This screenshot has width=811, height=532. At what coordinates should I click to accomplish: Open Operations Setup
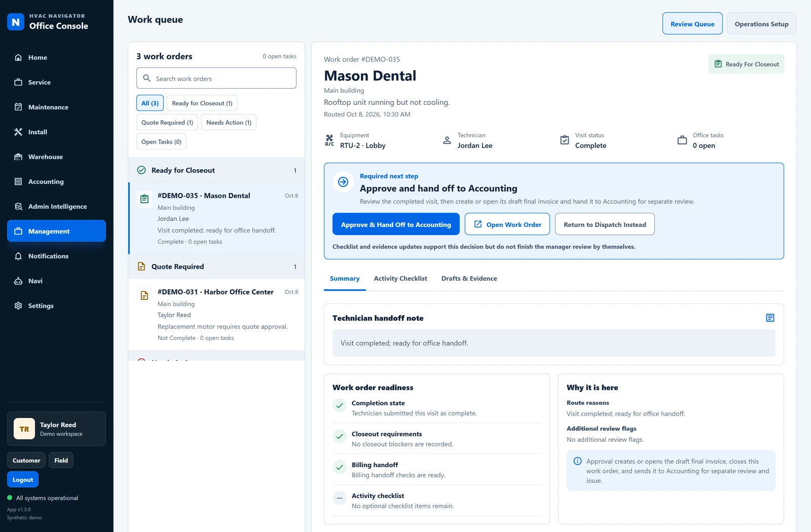(x=761, y=23)
